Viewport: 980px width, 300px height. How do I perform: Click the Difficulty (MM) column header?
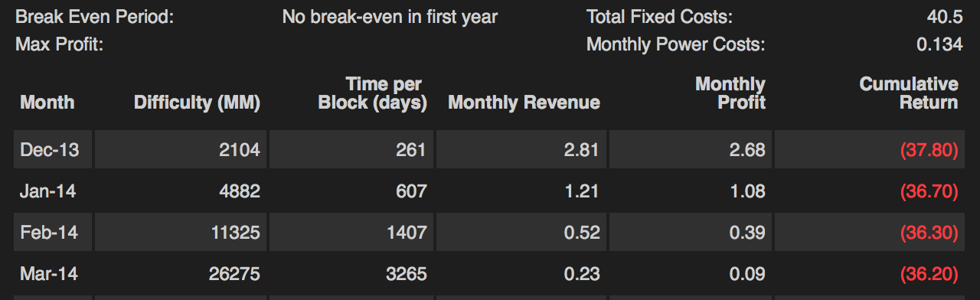(x=197, y=102)
